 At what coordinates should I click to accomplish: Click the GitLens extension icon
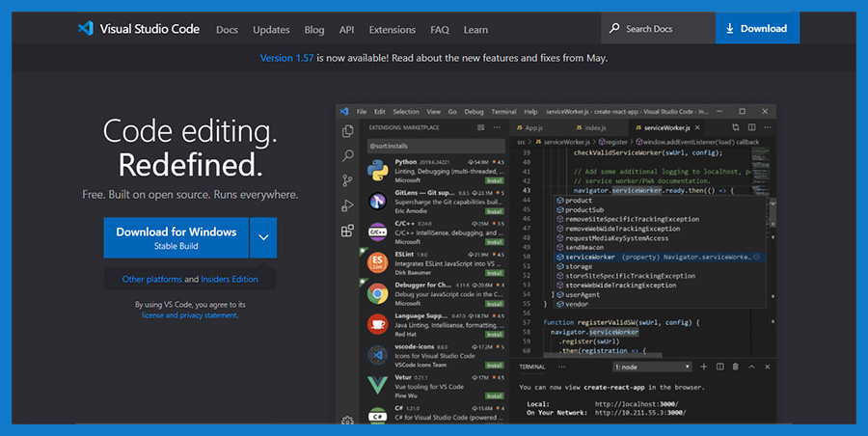[377, 201]
